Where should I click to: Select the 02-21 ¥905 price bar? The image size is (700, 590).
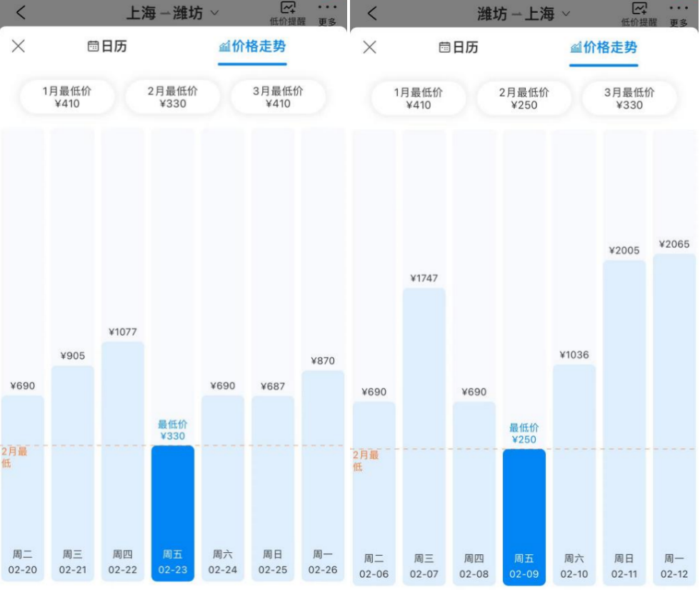pos(73,473)
